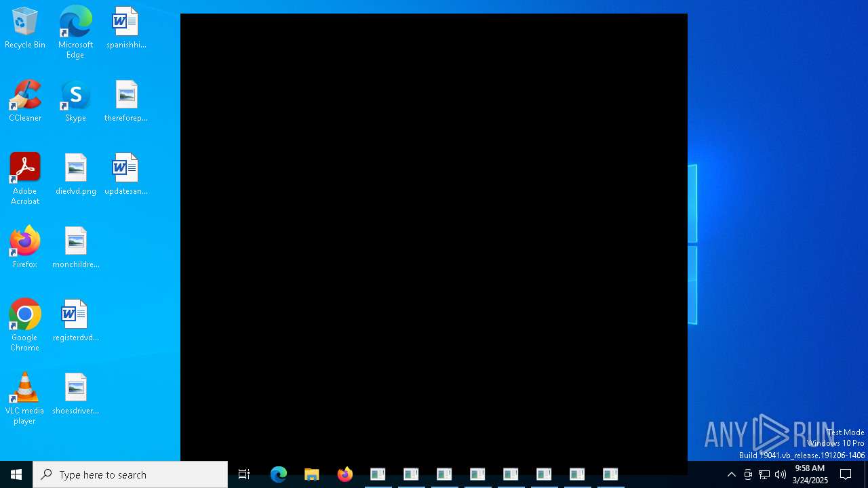Screen dimensions: 868x488
Task: Click the Adobe Acrobat shortcut
Action: pyautogui.click(x=25, y=179)
